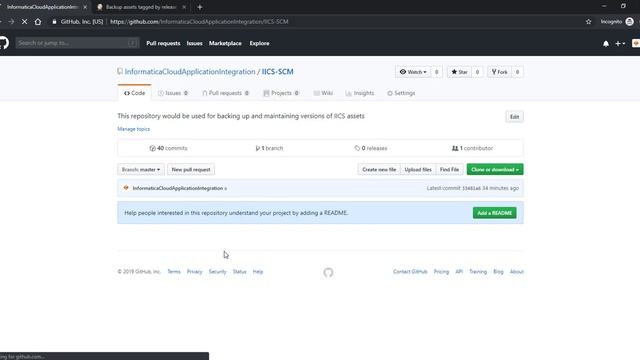This screenshot has height=360, width=640.
Task: Bookmark this page with the star icon
Action: point(588,22)
